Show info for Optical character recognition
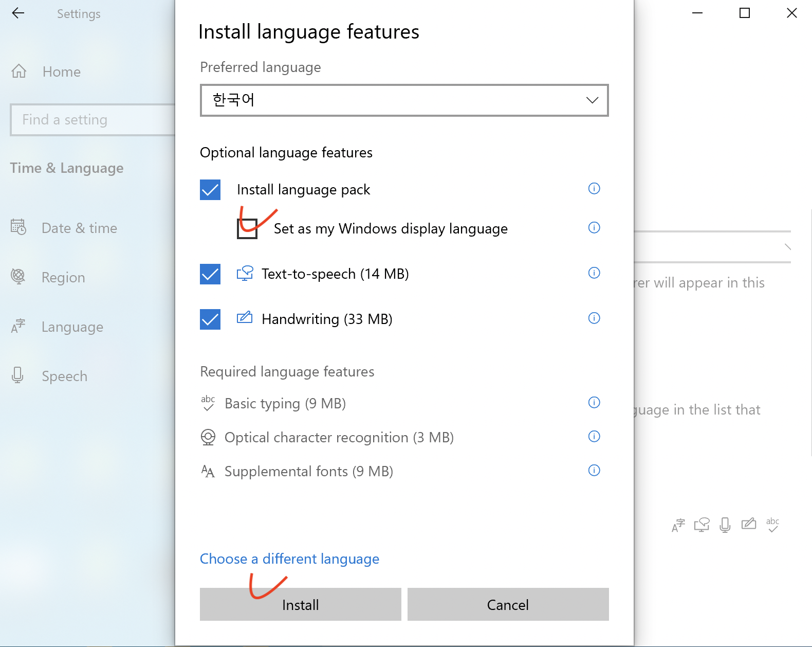This screenshot has height=647, width=812. (594, 436)
